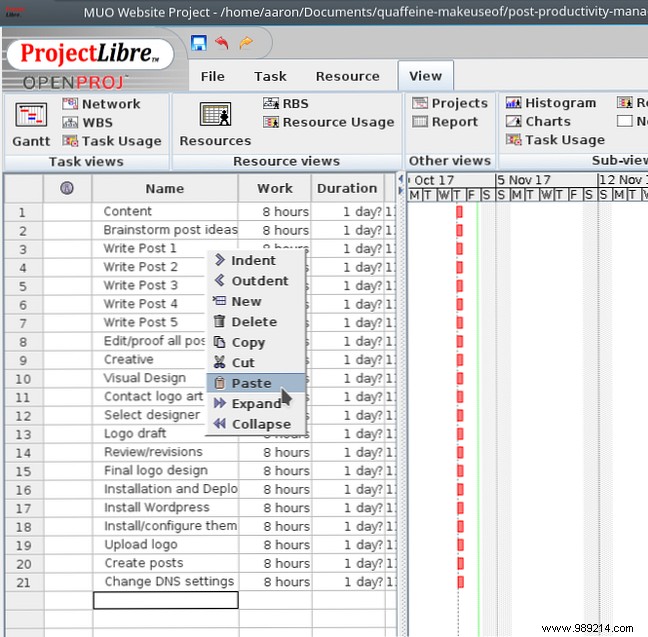Choose Copy from context menu

256,342
